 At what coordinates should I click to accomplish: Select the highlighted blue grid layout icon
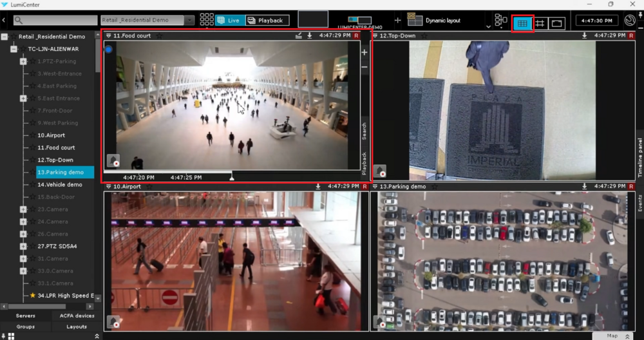click(522, 23)
